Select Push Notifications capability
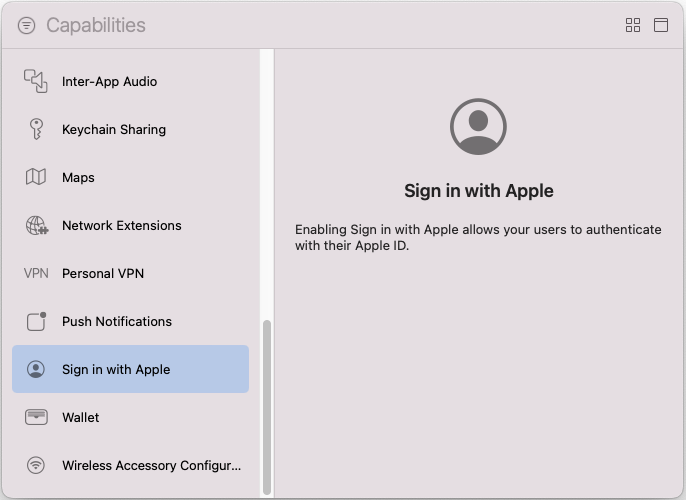This screenshot has height=500, width=686. [130, 321]
